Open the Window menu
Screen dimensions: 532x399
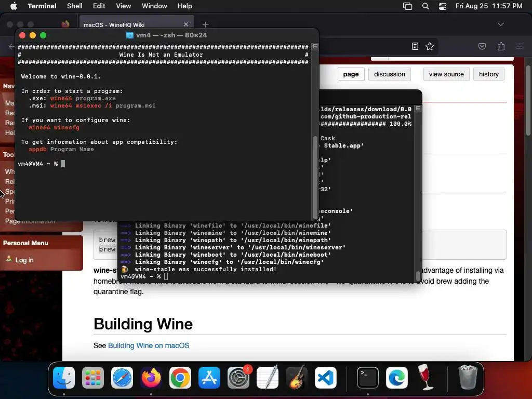point(154,6)
